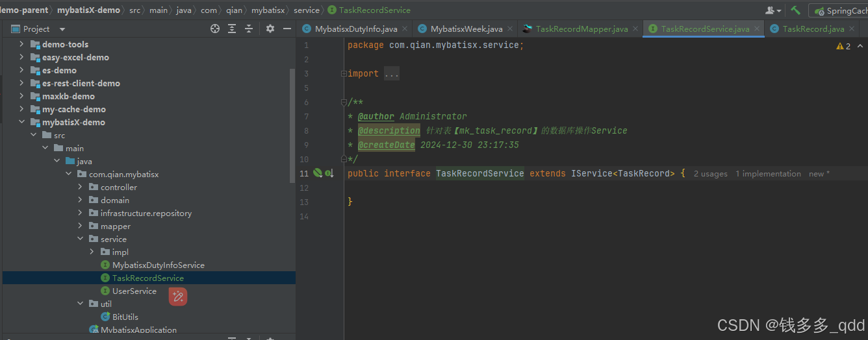
Task: Click the TaskRecordService interface name in code
Action: (480, 173)
